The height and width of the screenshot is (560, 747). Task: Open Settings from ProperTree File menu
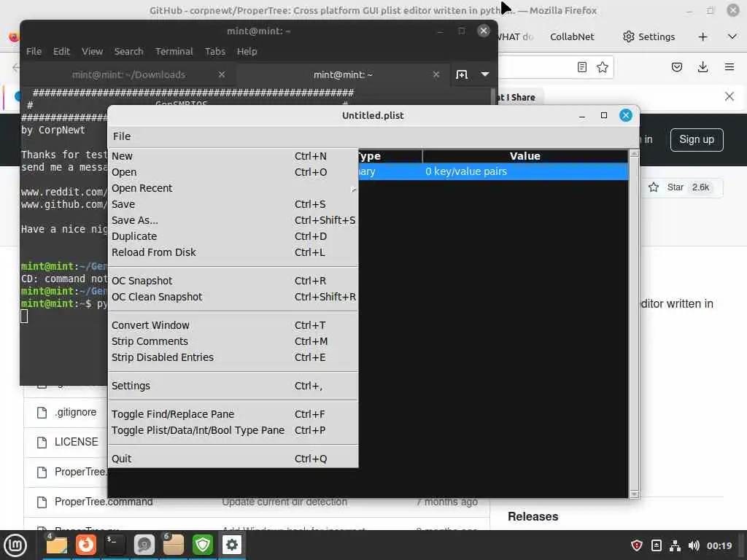(233, 386)
